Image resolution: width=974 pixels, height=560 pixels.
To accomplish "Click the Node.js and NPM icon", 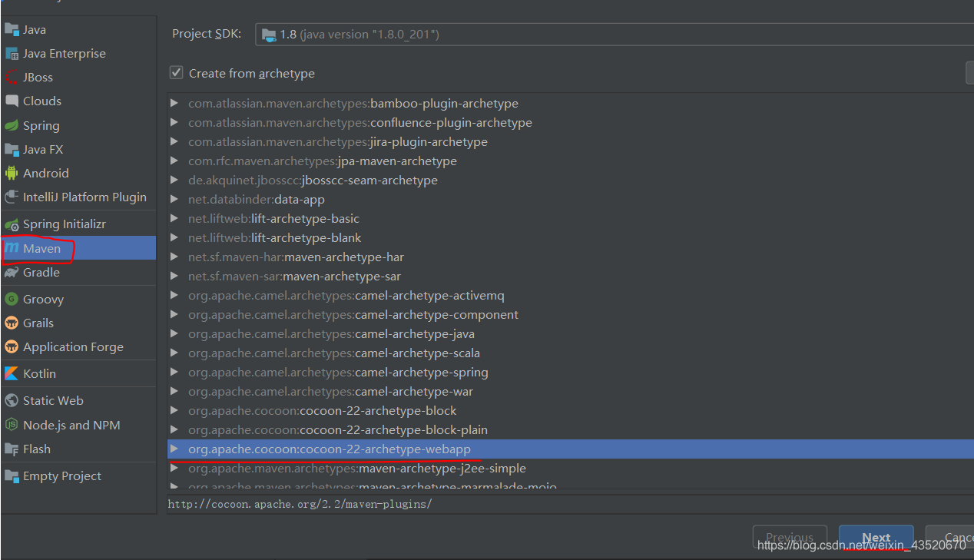I will point(12,426).
